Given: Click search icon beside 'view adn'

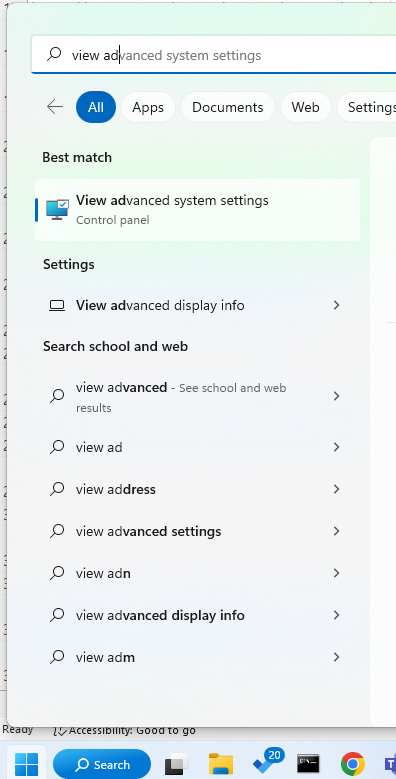Looking at the screenshot, I should pos(57,573).
